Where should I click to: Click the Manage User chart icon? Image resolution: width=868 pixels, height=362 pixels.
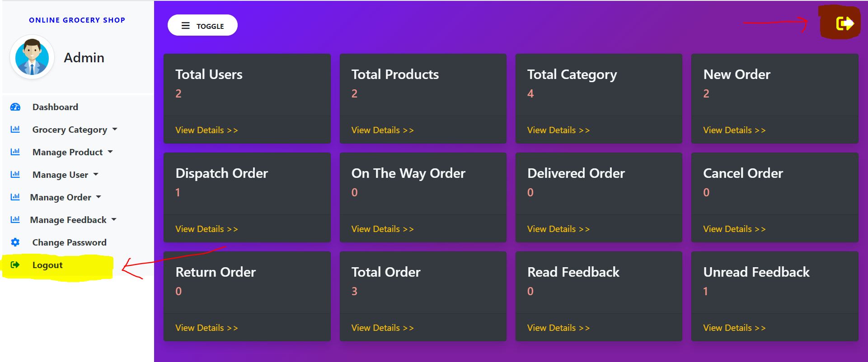click(x=15, y=175)
